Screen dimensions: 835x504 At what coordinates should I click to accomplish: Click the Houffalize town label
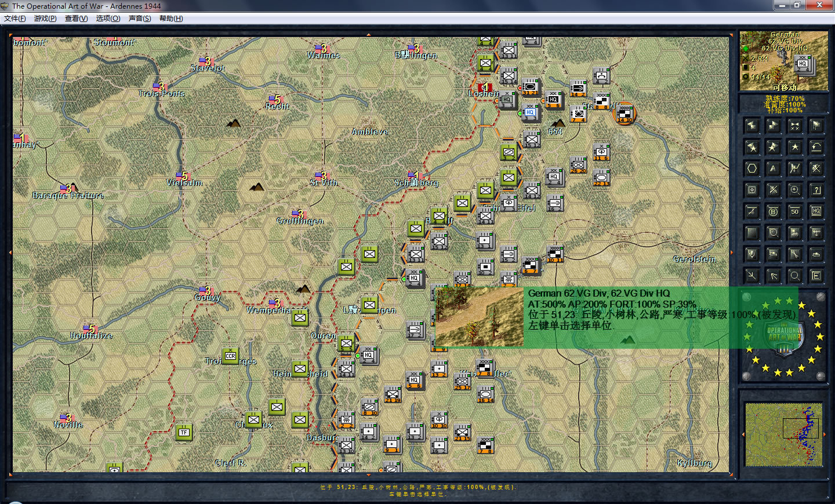point(91,335)
